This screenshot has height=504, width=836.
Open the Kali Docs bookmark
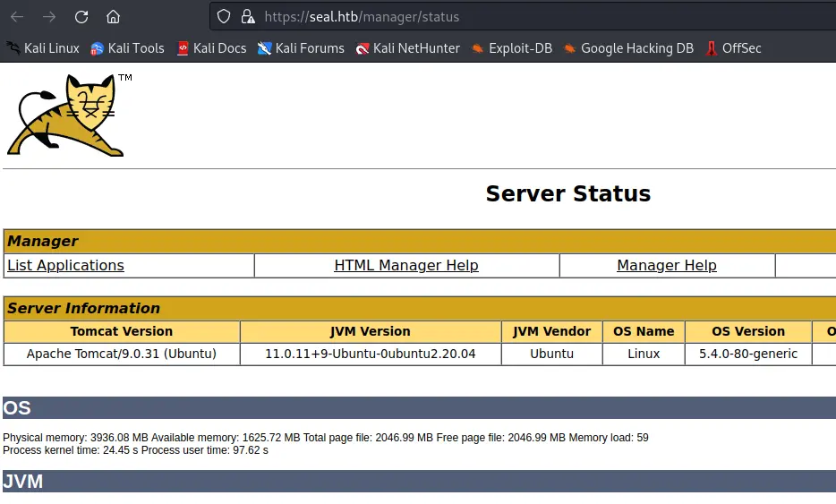(x=211, y=48)
